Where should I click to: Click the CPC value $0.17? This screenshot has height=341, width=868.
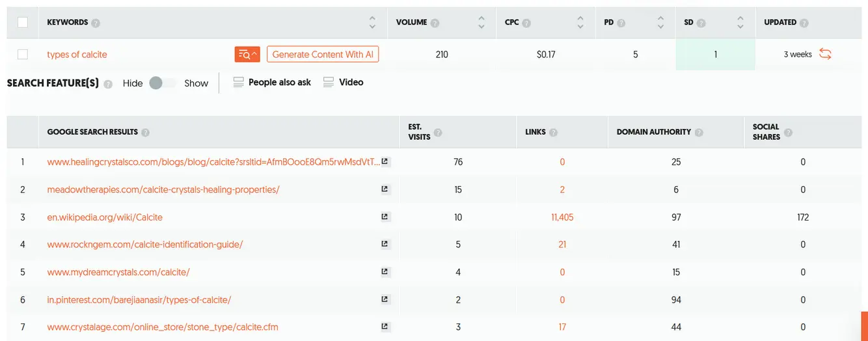click(546, 55)
